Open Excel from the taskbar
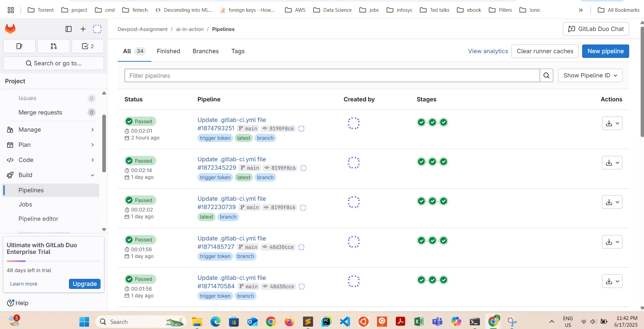 click(419, 322)
